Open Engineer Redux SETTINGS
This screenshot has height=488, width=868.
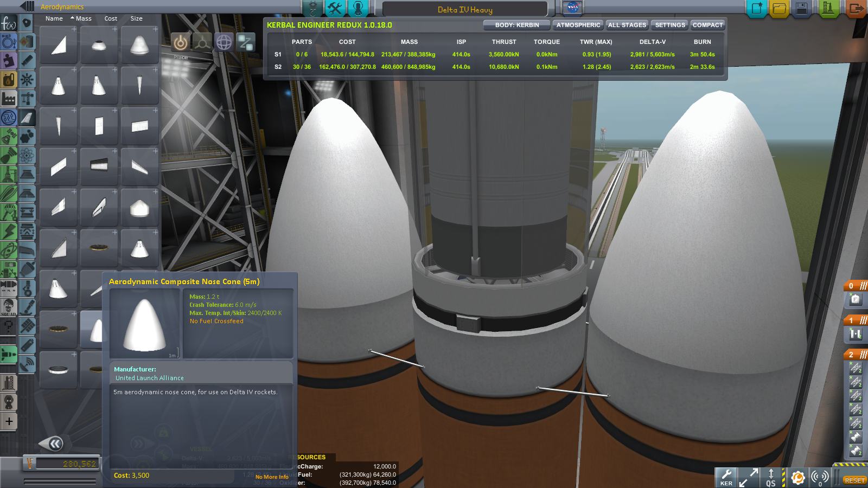670,25
